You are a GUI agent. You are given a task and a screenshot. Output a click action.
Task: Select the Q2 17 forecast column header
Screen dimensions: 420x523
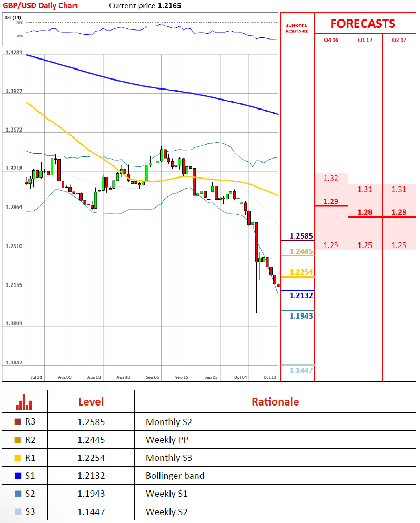[x=399, y=40]
